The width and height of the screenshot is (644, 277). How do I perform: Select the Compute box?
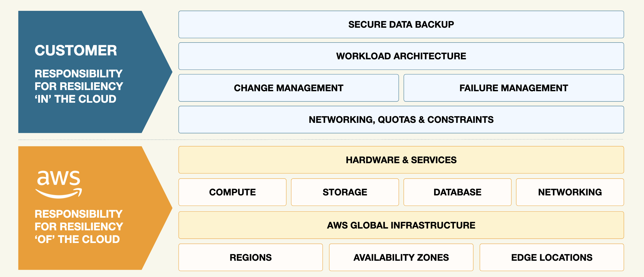coord(232,192)
